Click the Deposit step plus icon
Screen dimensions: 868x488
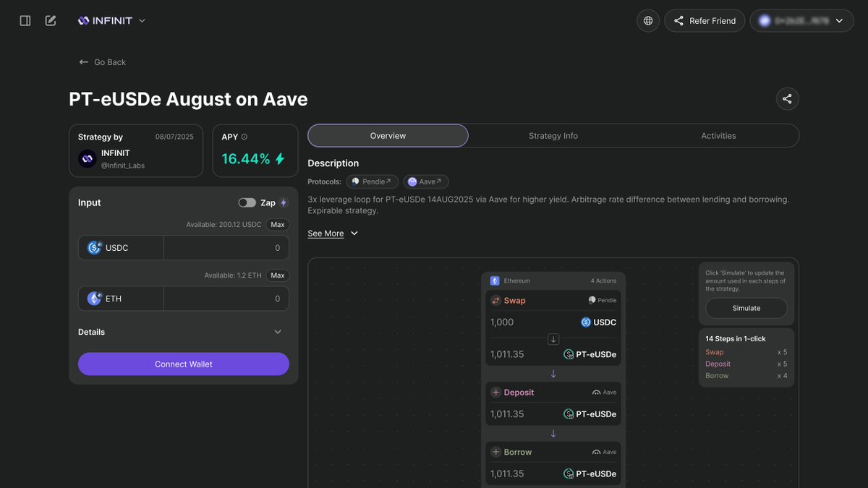pos(495,393)
